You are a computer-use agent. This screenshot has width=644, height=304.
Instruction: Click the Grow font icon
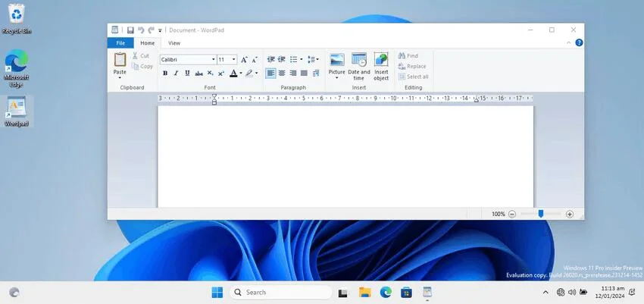point(244,59)
